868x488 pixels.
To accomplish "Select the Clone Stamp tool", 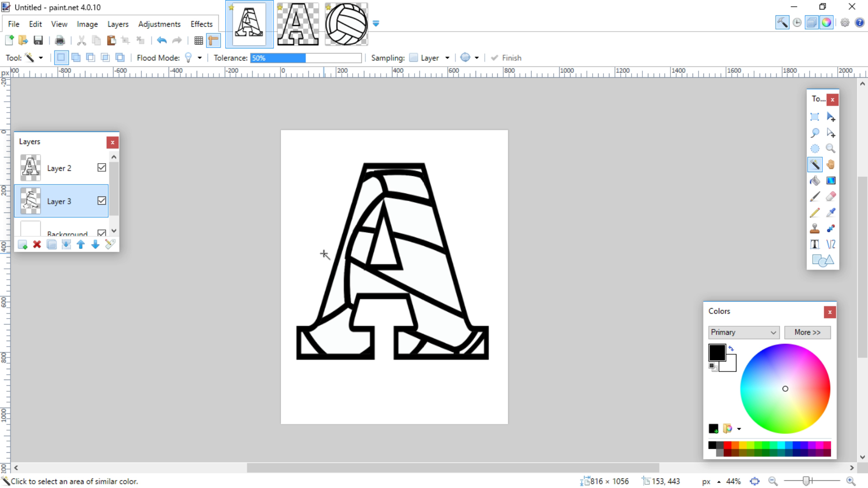I will point(815,229).
